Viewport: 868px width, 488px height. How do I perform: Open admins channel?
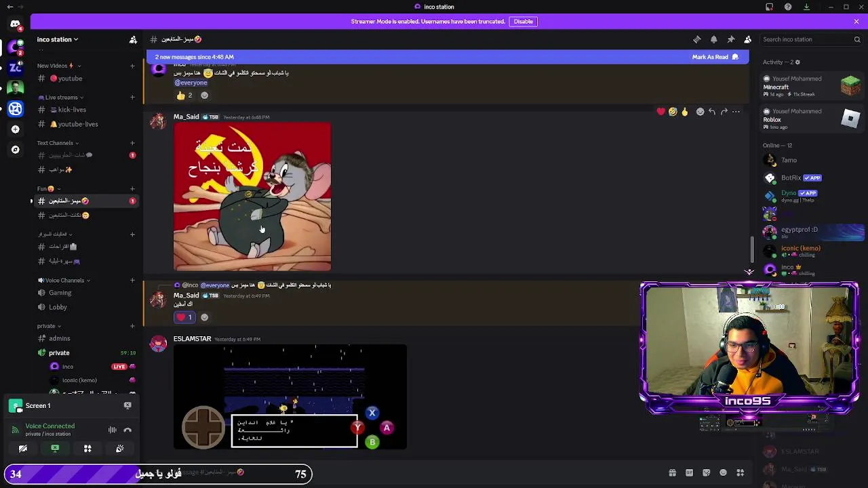85,338
